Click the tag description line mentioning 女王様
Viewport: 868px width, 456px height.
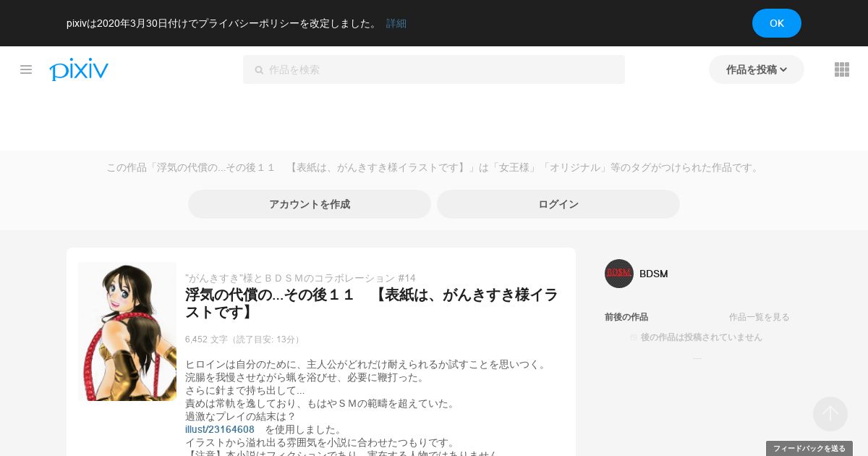pos(434,167)
